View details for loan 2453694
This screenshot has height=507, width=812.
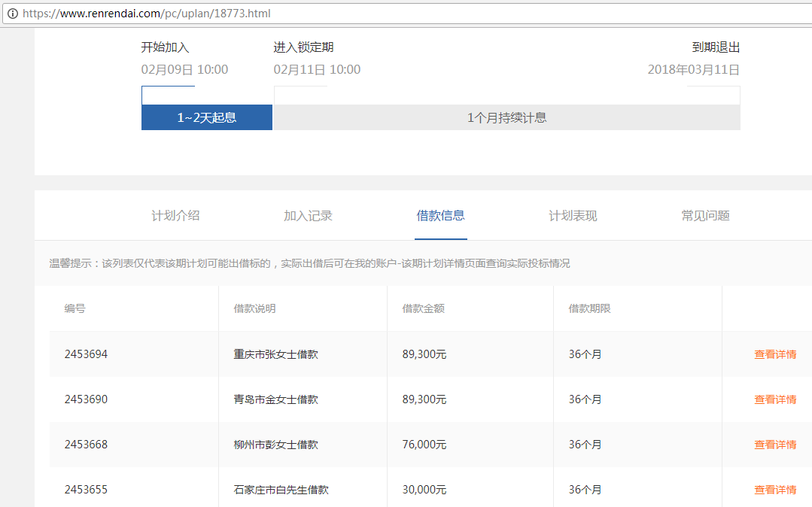[775, 354]
